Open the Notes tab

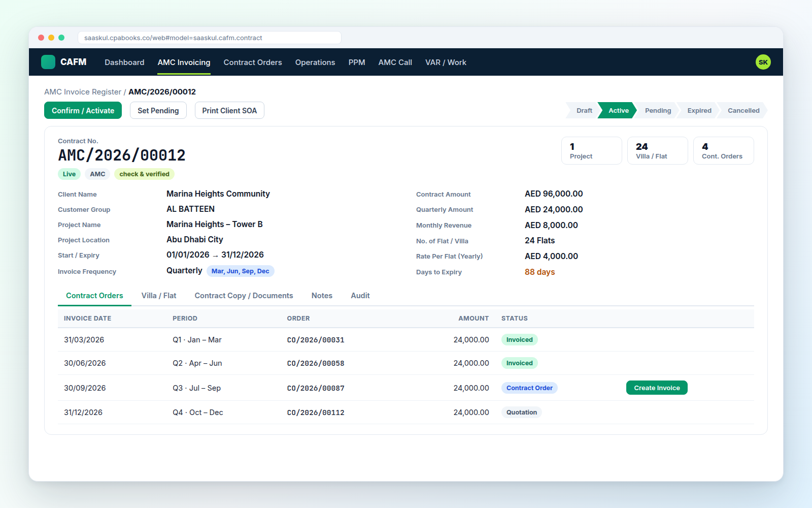[x=322, y=296]
